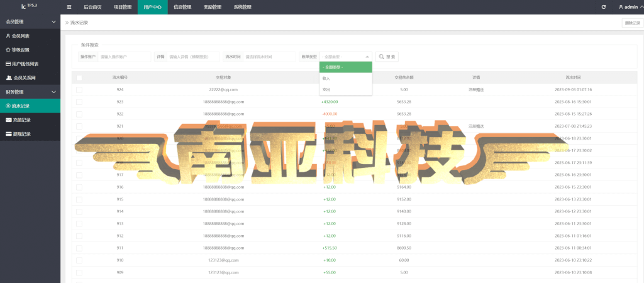The height and width of the screenshot is (283, 644).
Task: Click the 2023-09-03 01:07:16 timestamp
Action: pos(573,89)
